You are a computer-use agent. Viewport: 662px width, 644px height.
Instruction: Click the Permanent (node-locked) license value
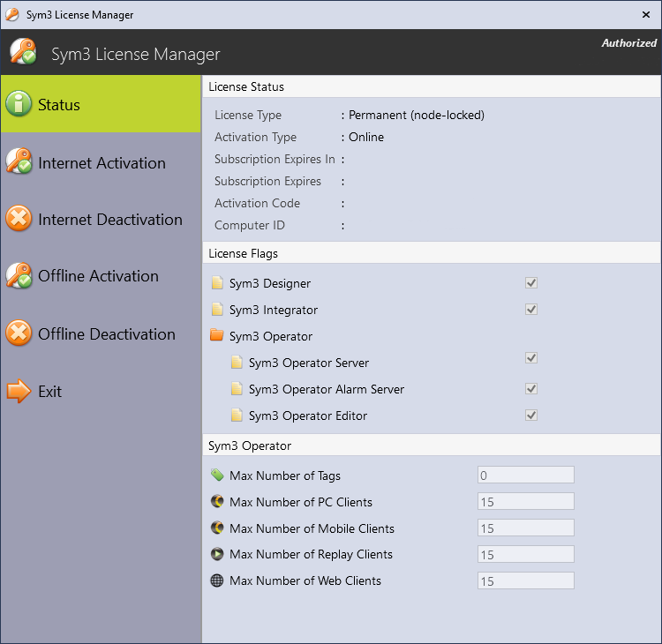pos(417,116)
